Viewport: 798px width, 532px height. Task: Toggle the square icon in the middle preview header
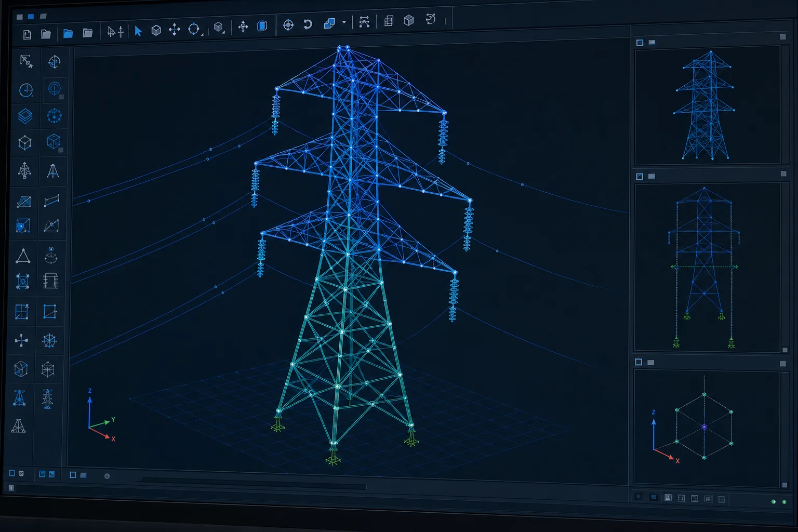(640, 177)
